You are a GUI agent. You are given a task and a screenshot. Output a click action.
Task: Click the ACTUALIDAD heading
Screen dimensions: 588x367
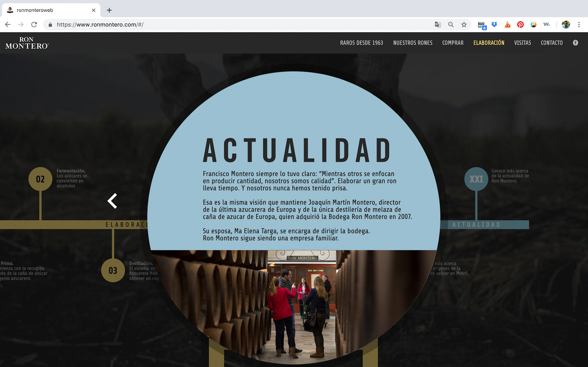[296, 150]
